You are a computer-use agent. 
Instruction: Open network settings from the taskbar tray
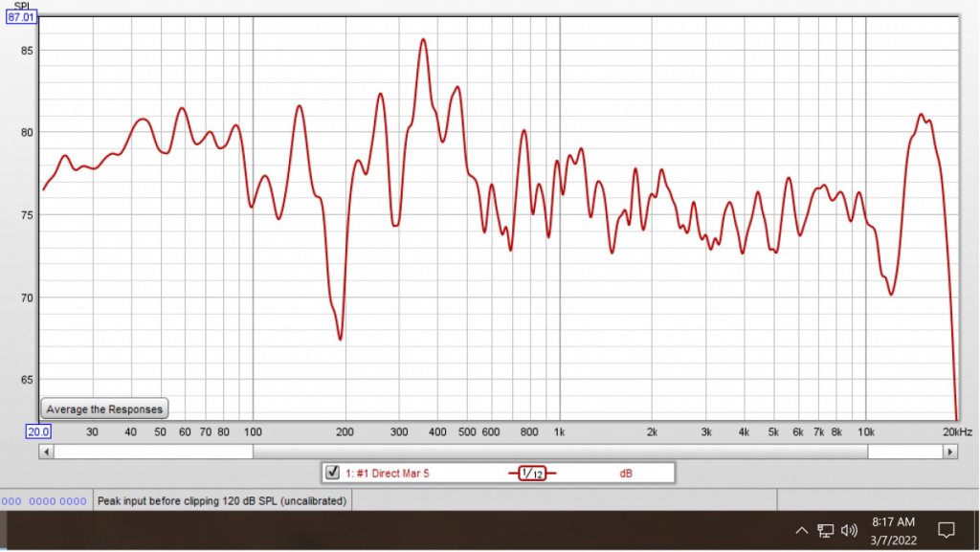pos(825,531)
